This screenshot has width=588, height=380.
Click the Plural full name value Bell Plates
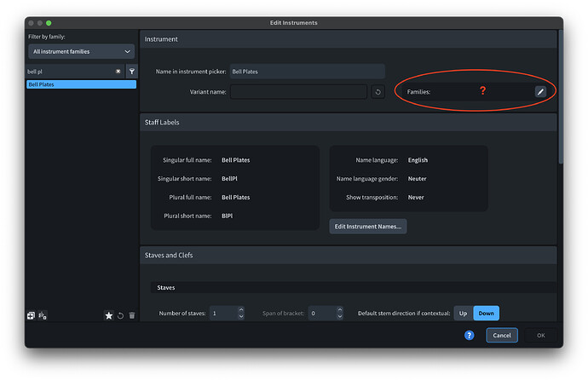click(235, 197)
